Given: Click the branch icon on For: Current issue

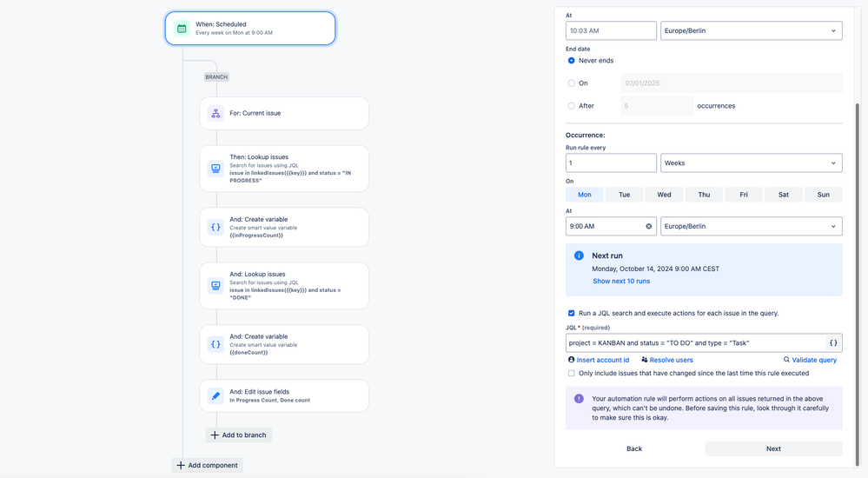Looking at the screenshot, I should pyautogui.click(x=215, y=114).
